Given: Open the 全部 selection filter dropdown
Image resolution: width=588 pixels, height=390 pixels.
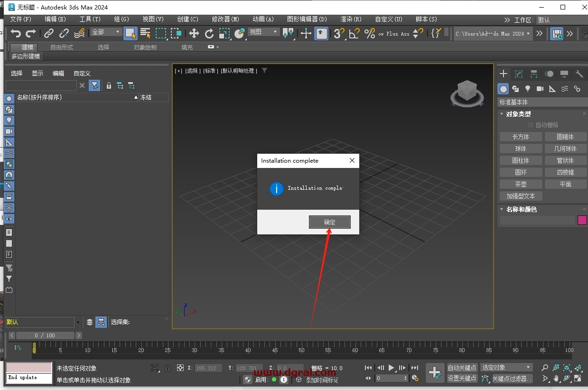Looking at the screenshot, I should (106, 32).
